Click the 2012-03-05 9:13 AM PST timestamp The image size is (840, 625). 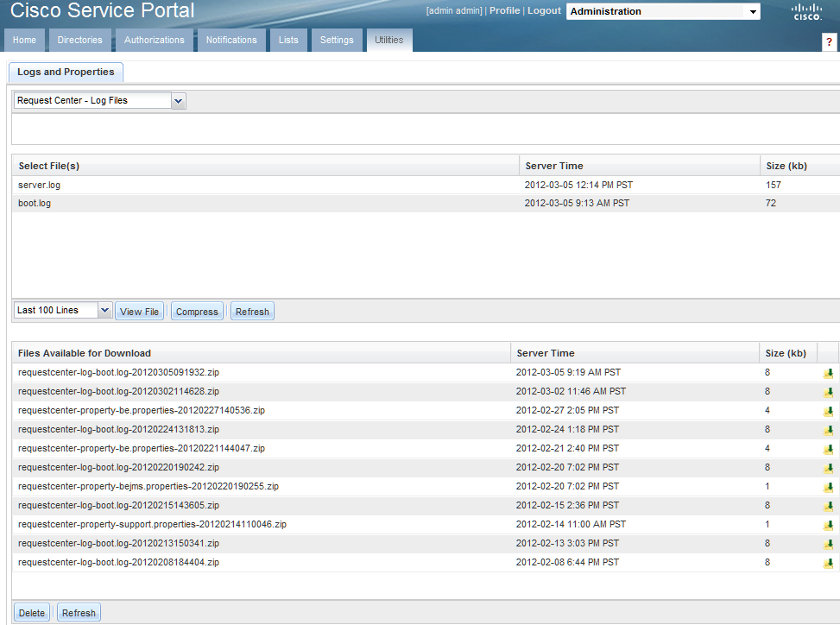(577, 203)
